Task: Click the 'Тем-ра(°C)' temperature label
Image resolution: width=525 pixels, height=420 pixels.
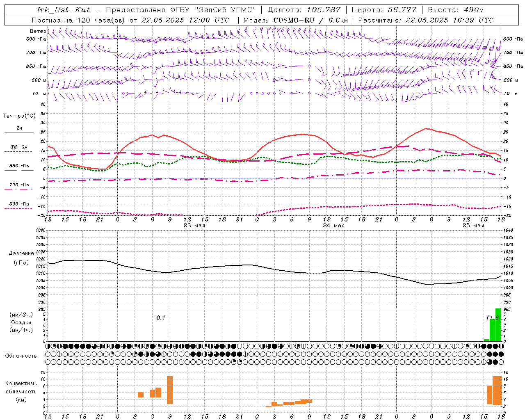Action: [x=19, y=116]
